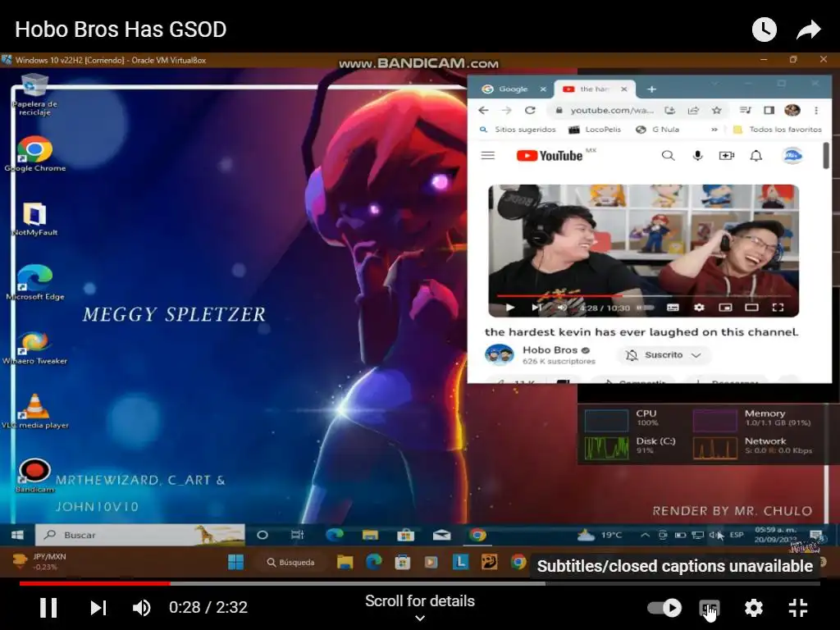Toggle inner player theater mode
This screenshot has height=630, width=840.
coord(751,308)
